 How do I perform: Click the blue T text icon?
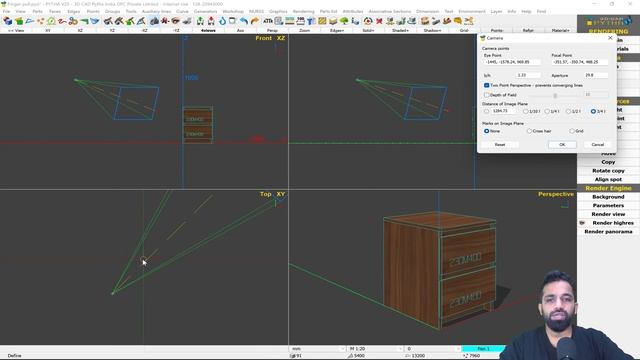(311, 21)
